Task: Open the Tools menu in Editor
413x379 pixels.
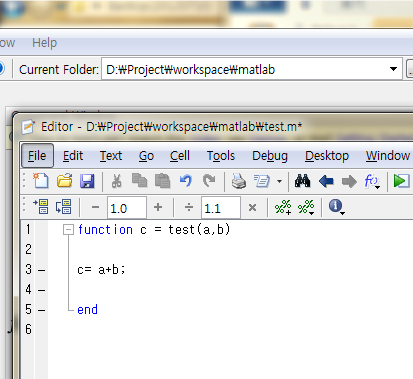Action: point(221,156)
